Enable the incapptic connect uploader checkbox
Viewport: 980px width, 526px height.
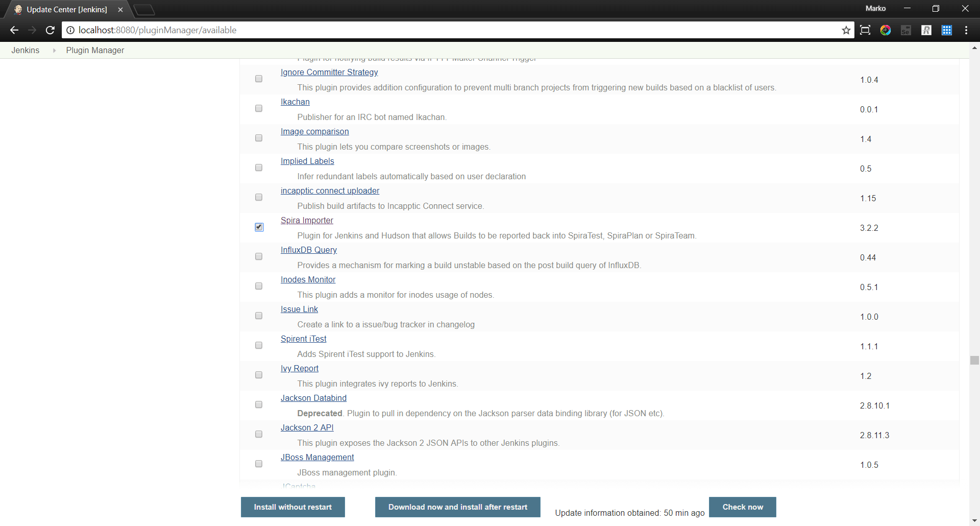[259, 197]
